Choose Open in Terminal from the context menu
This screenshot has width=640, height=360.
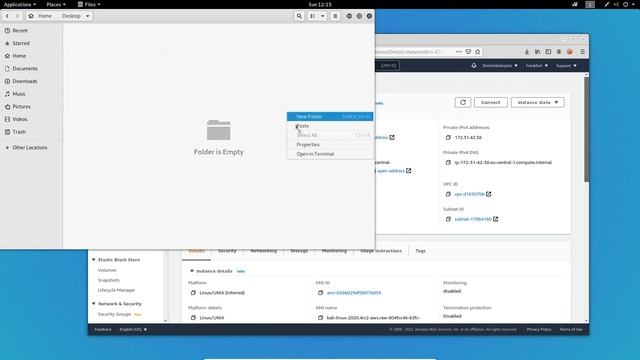coord(330,154)
